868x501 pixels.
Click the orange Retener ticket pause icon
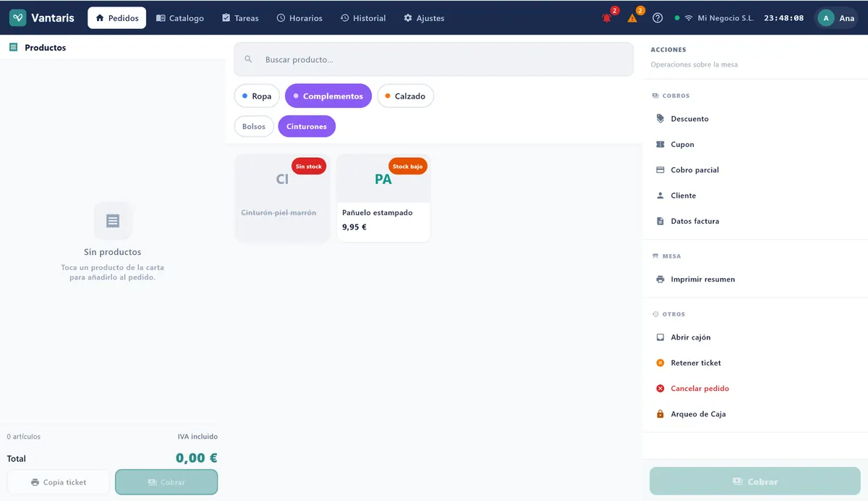tap(660, 363)
